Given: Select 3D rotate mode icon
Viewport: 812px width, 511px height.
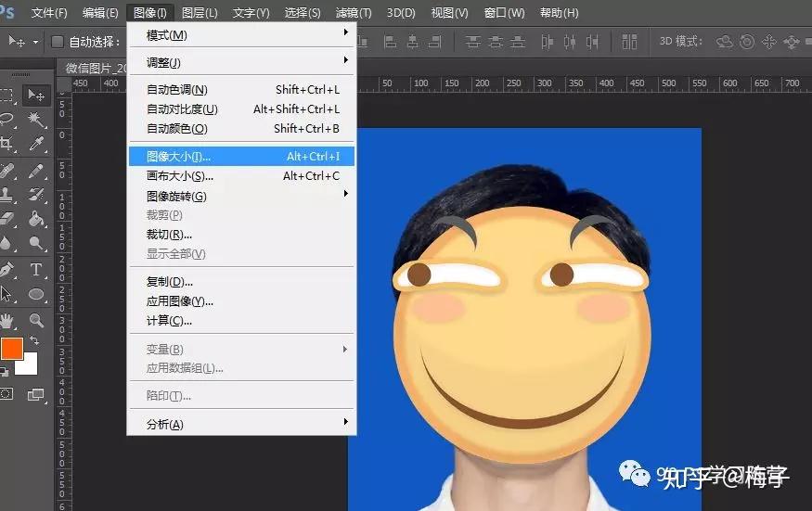Looking at the screenshot, I should pos(725,42).
